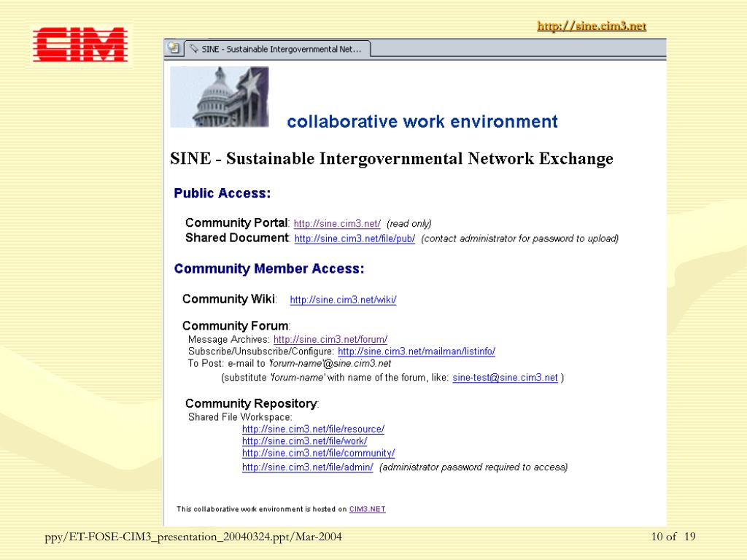This screenshot has width=747, height=560.
Task: Click the sine-test@sine.cim3.net email link
Action: click(505, 378)
